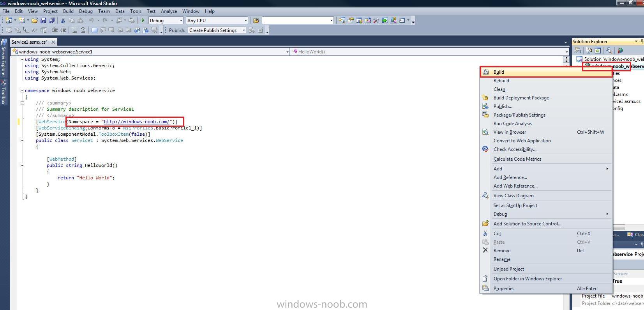Image resolution: width=644 pixels, height=310 pixels.
Task: Open the Server Explorer side tab
Action: point(4,58)
